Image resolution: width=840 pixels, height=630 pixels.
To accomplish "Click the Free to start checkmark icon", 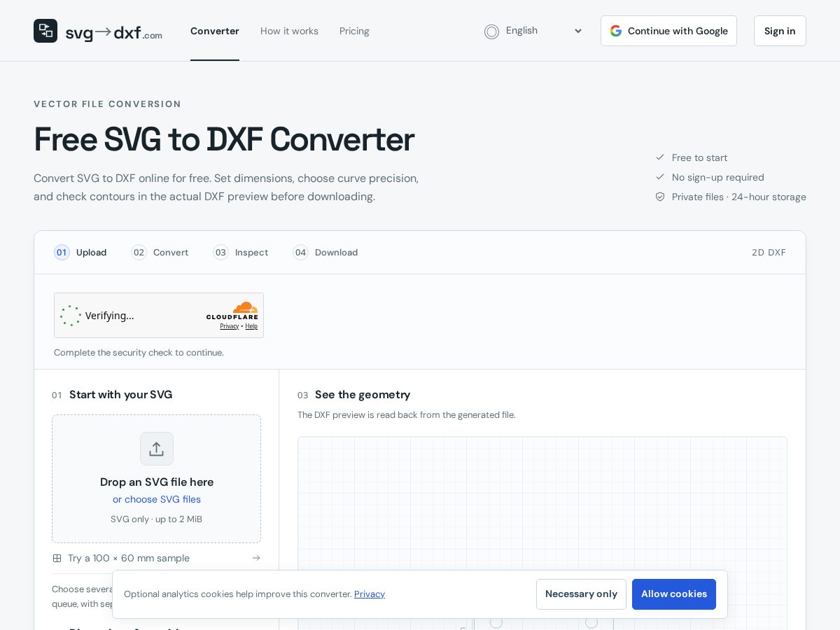I will point(660,157).
